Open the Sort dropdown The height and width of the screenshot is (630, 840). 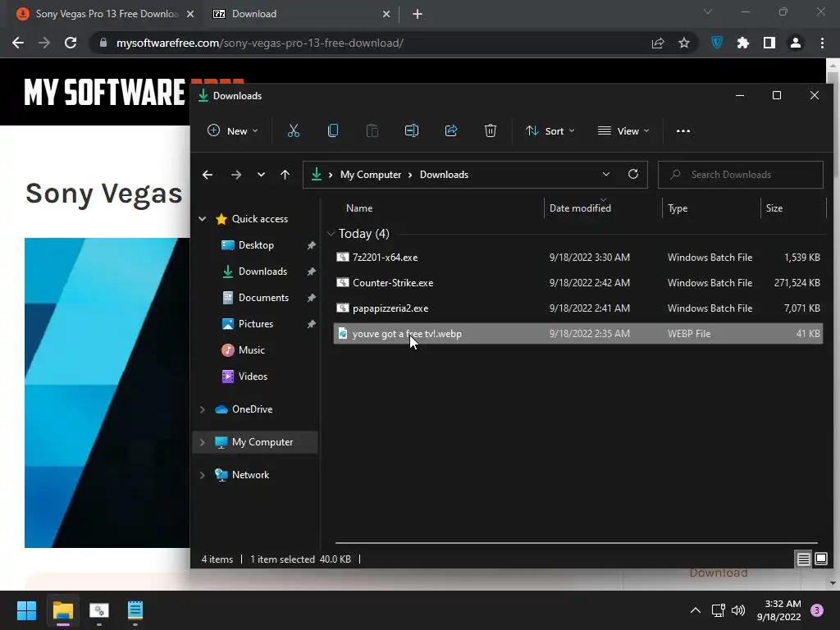pyautogui.click(x=550, y=130)
